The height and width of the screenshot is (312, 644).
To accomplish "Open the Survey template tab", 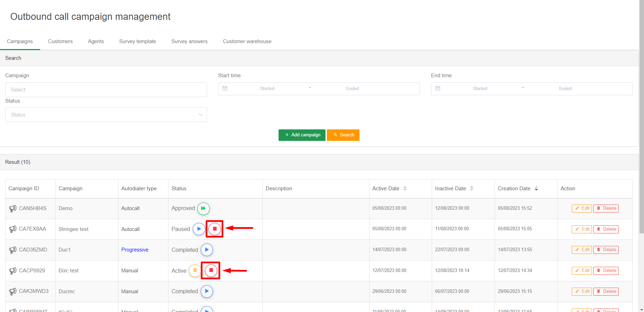I will [x=138, y=41].
